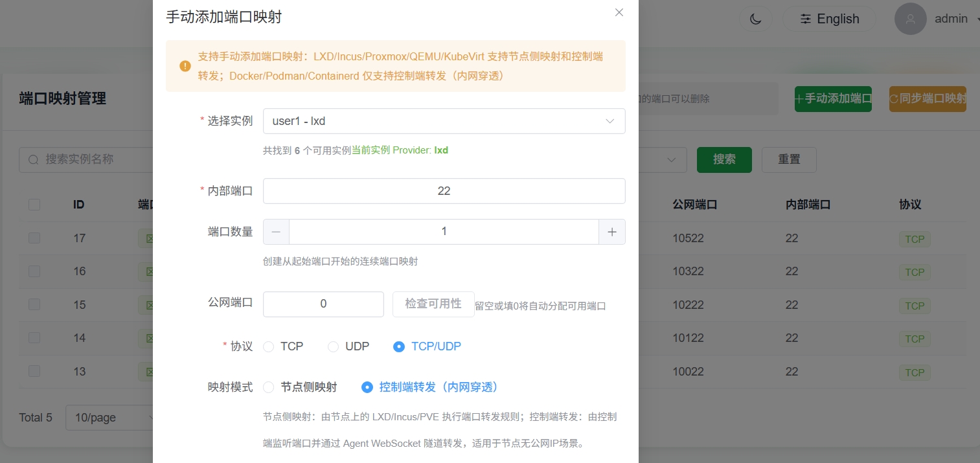Click the 重置 button

pos(789,159)
